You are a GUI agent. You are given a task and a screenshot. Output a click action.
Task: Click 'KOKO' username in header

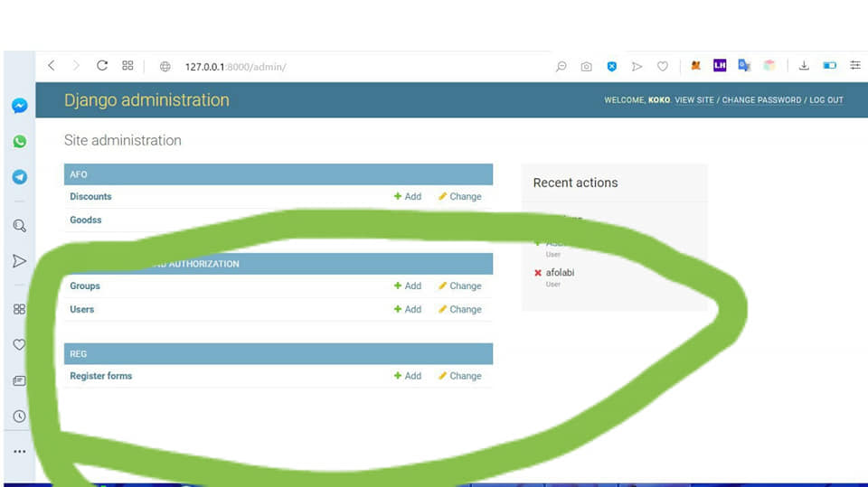point(659,100)
